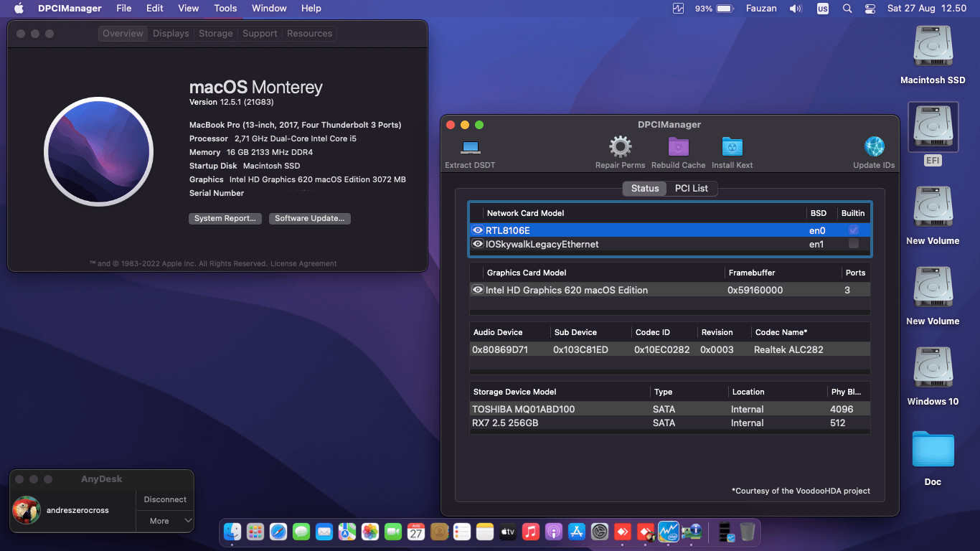Screen dimensions: 980x551
Task: Click the Update IDs globe icon
Action: pos(874,147)
